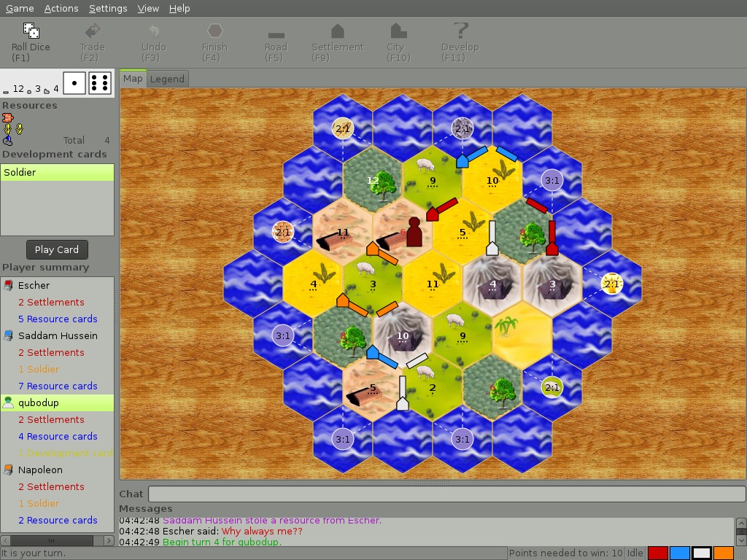747x560 pixels.
Task: Open the View menu
Action: click(x=148, y=8)
